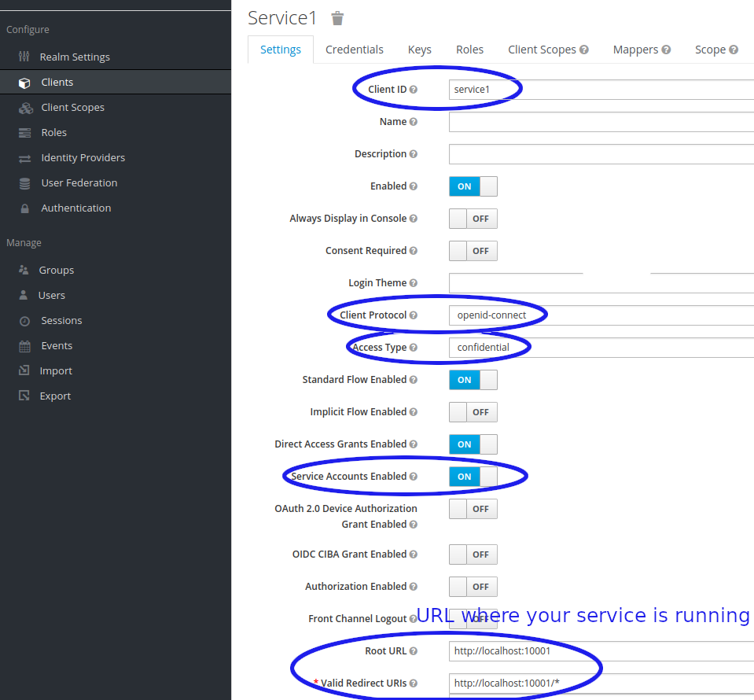Click help icon beside Login Theme

(x=413, y=283)
